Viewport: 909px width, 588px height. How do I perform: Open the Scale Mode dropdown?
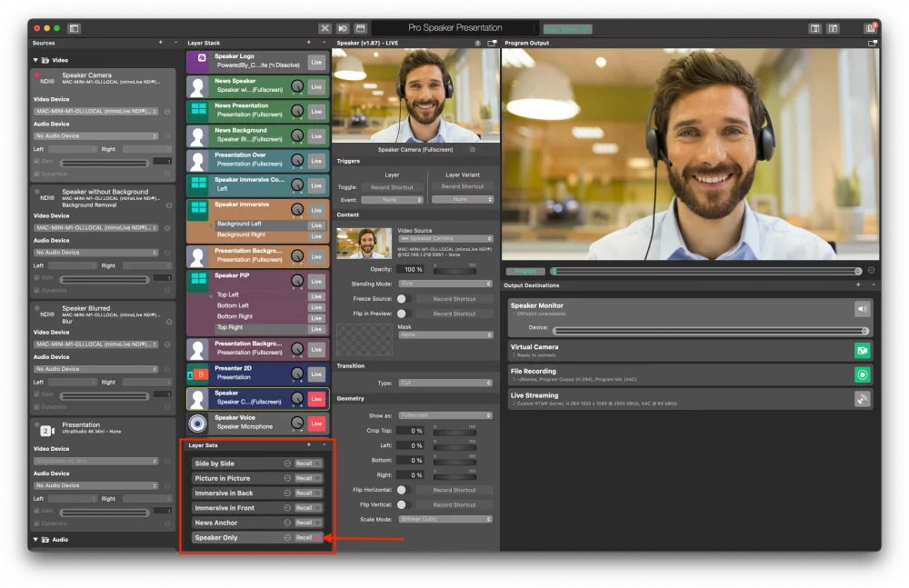pyautogui.click(x=445, y=519)
